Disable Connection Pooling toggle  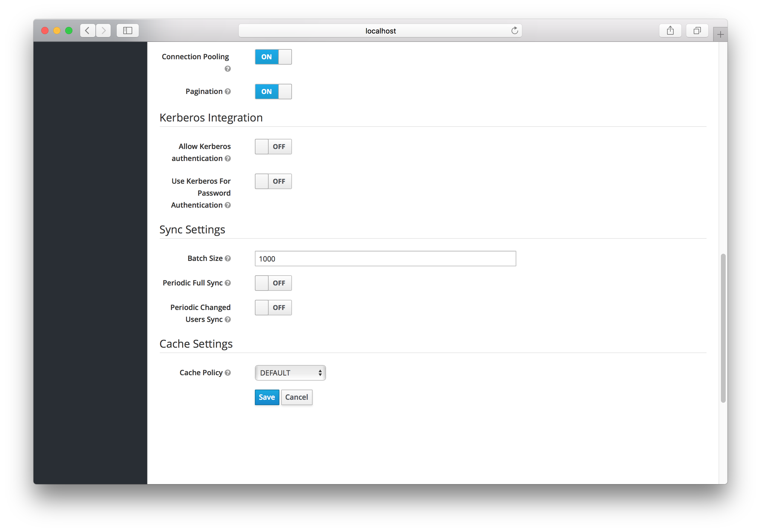[273, 57]
